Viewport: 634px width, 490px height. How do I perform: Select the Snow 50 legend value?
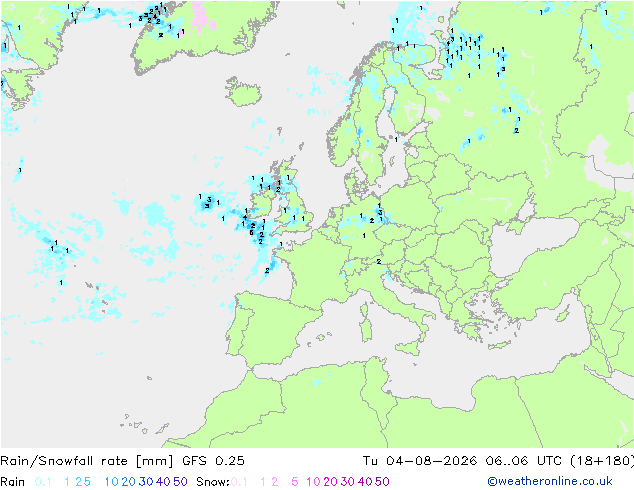click(x=383, y=482)
